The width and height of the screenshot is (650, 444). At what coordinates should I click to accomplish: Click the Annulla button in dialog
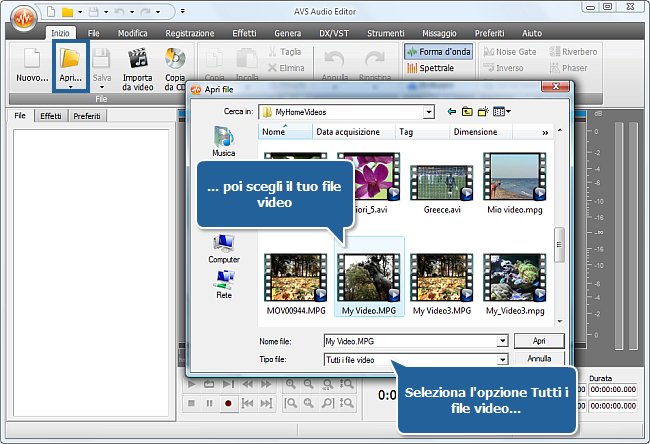tap(539, 358)
